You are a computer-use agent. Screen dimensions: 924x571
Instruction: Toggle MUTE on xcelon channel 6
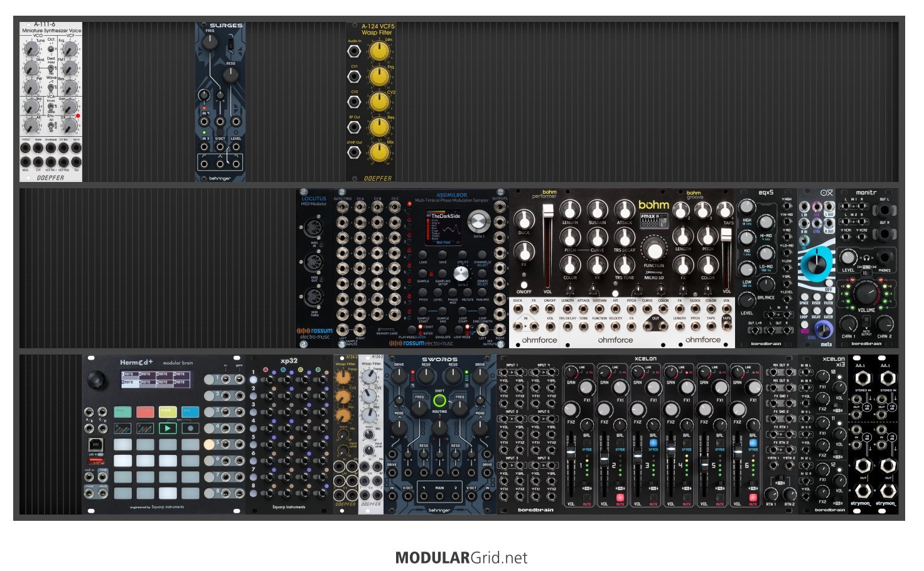pos(753,498)
